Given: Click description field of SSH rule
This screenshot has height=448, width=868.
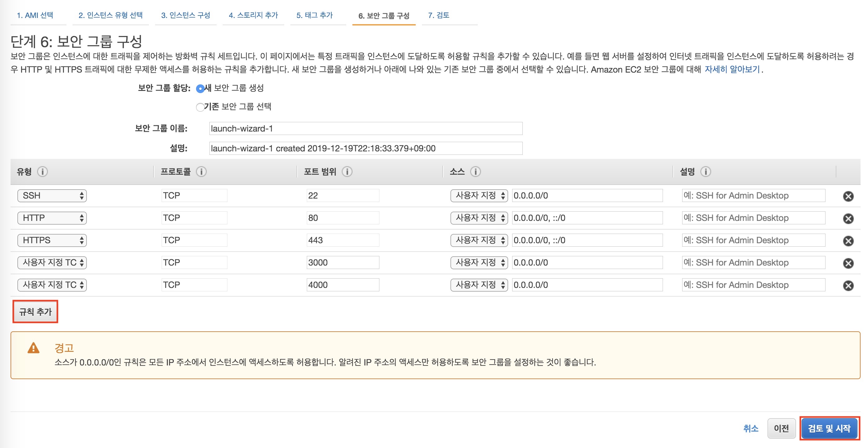Looking at the screenshot, I should (754, 195).
